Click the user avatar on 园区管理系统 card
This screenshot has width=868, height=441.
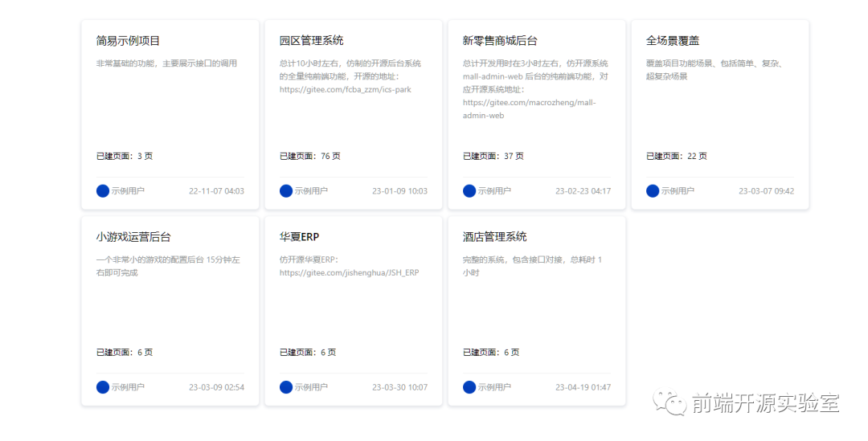click(x=285, y=191)
